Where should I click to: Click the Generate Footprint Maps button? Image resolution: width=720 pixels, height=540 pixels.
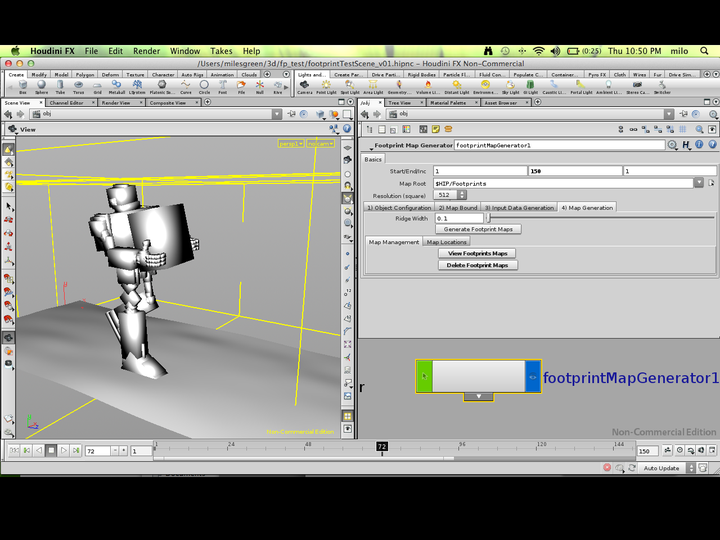pyautogui.click(x=478, y=229)
